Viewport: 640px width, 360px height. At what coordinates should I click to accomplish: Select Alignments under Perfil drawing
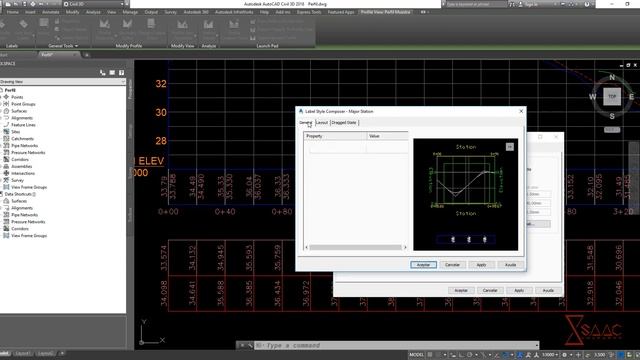point(22,118)
